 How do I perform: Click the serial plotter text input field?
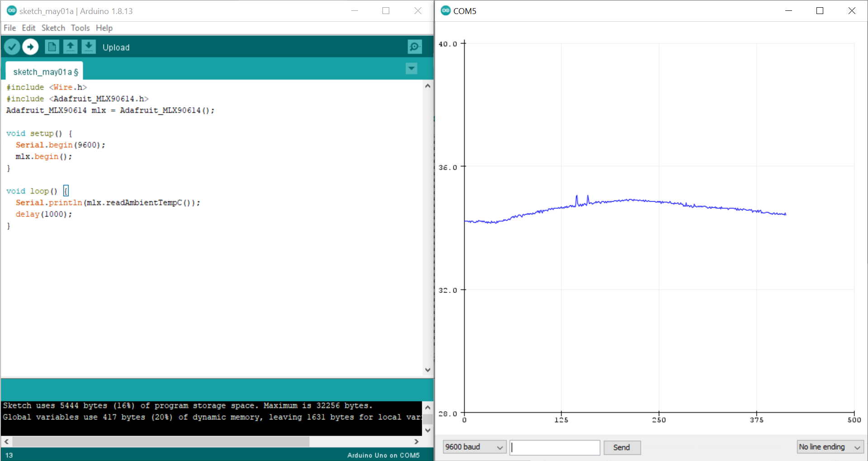pyautogui.click(x=555, y=447)
